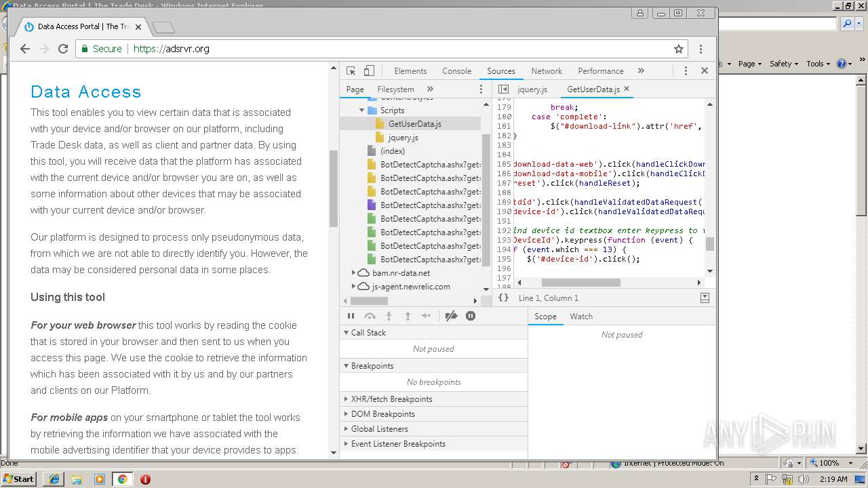Open Internet Explorer Tools menu
This screenshot has width=868, height=488.
click(x=818, y=63)
